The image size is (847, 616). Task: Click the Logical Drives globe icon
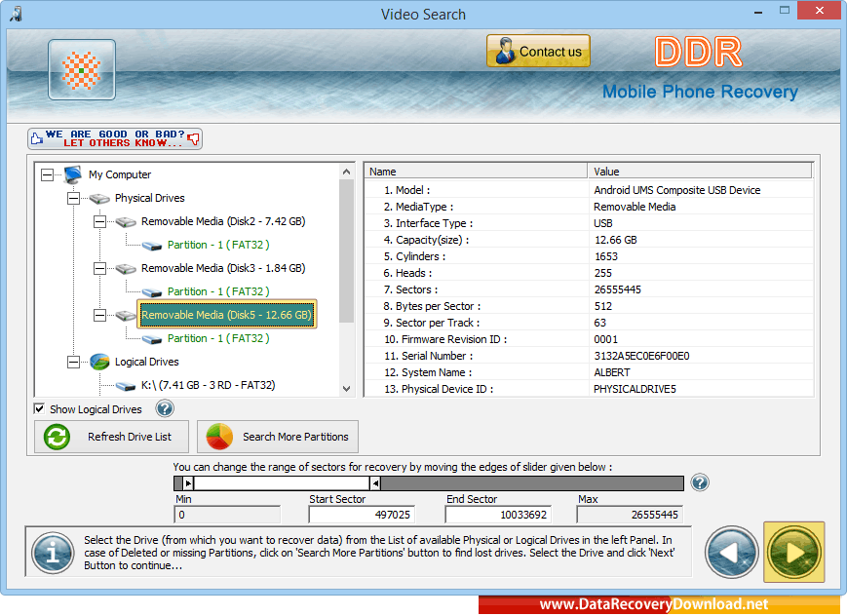99,362
